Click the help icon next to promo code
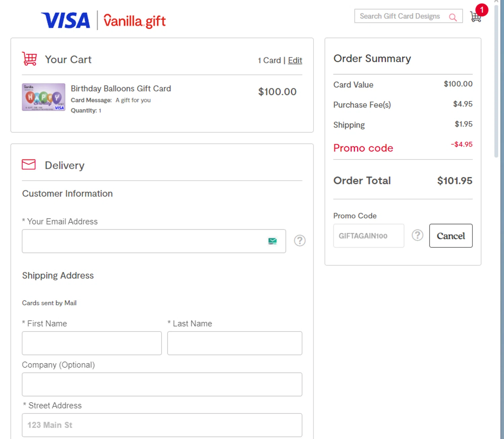This screenshot has height=439, width=504. click(417, 235)
